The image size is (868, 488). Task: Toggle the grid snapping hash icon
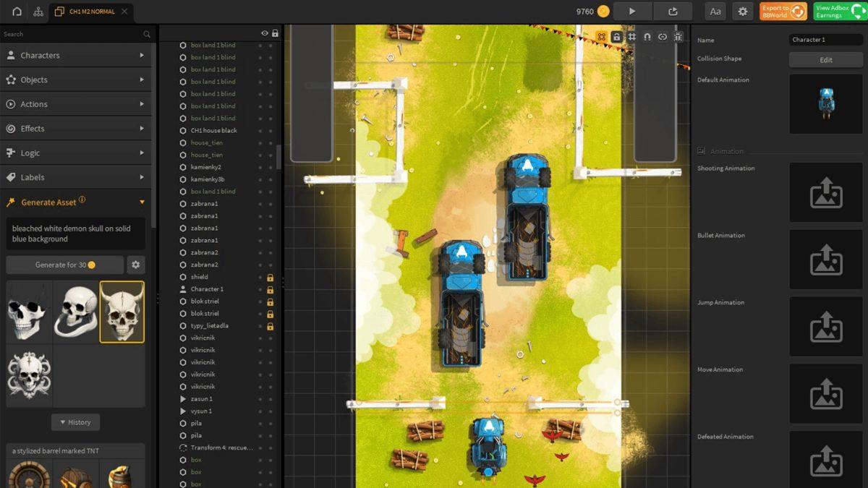tap(631, 37)
